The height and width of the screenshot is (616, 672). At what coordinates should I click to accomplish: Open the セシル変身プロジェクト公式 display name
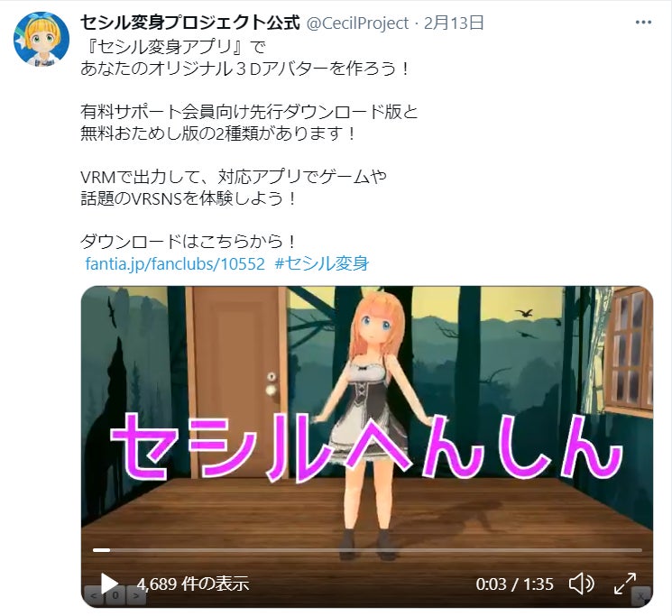pos(189,23)
